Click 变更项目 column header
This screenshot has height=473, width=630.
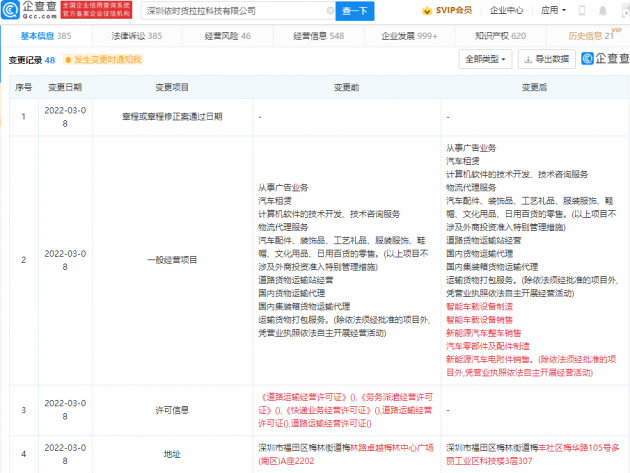click(x=172, y=87)
